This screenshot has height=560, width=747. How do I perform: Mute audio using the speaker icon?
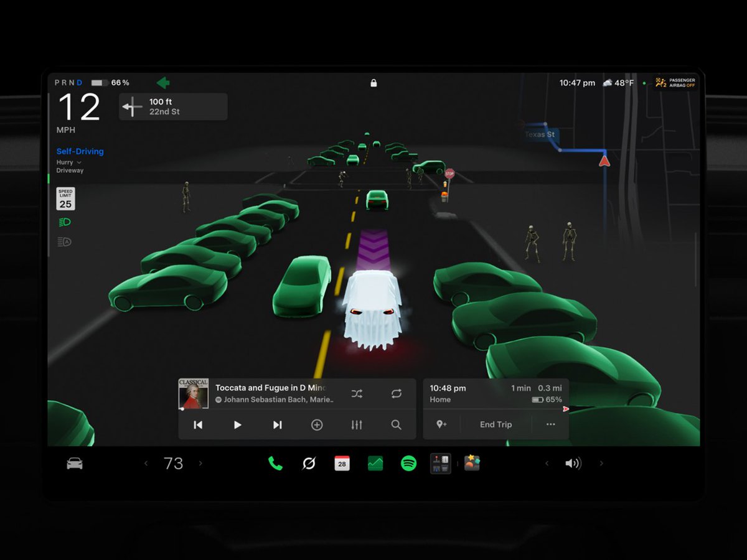click(573, 464)
